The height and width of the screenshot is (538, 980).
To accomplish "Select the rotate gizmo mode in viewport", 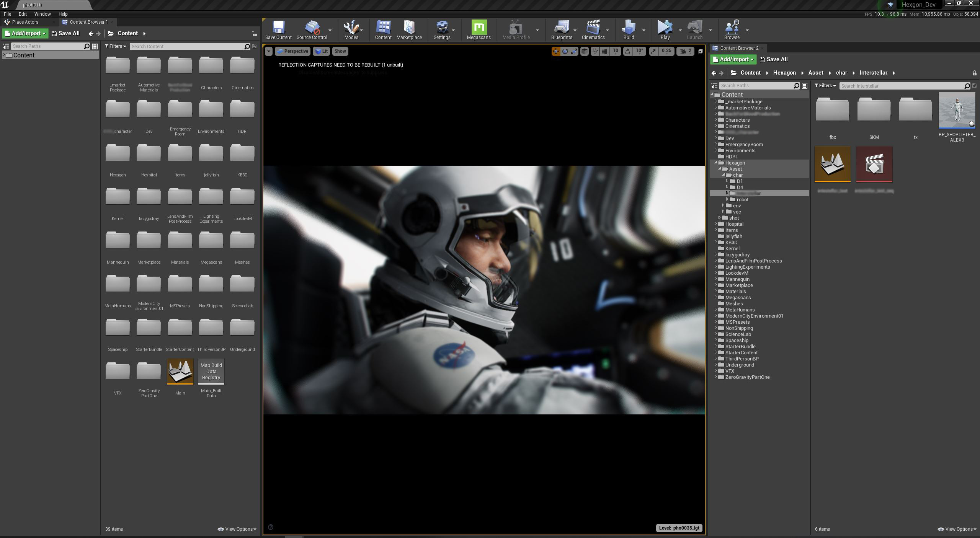I will [x=565, y=51].
